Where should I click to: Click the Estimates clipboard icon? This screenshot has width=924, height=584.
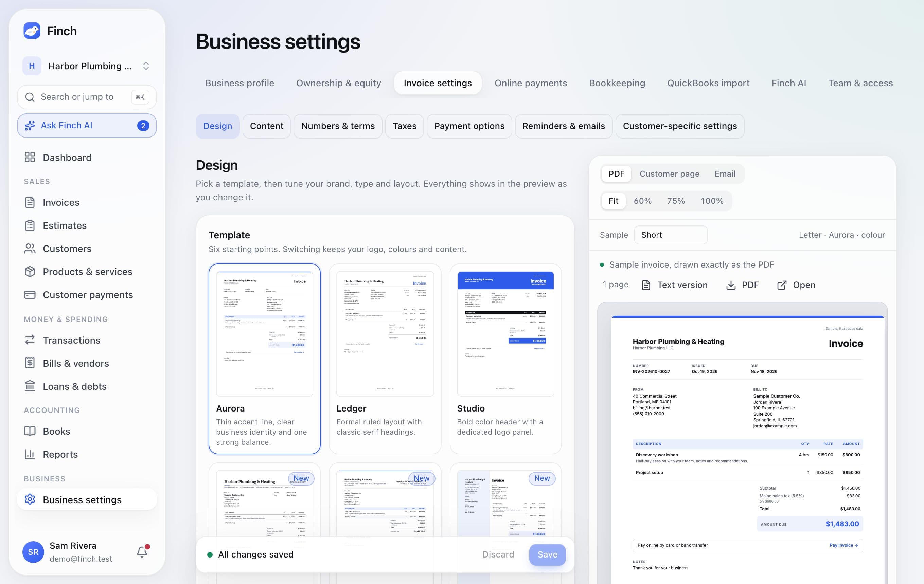30,225
